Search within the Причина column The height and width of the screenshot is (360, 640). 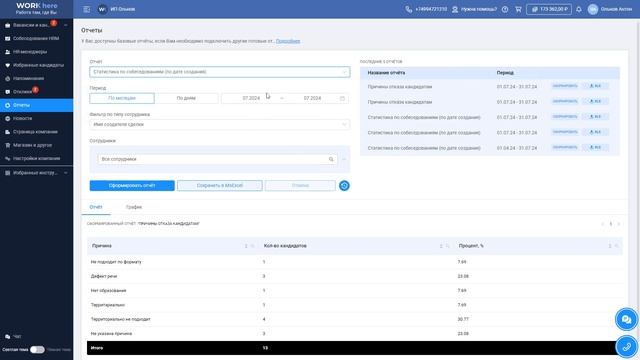252,246
